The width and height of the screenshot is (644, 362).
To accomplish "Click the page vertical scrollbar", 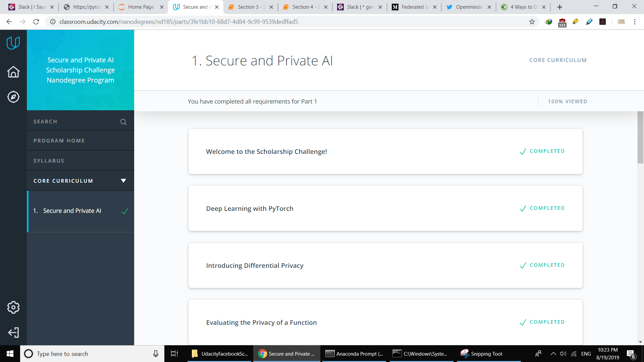I will pyautogui.click(x=640, y=138).
